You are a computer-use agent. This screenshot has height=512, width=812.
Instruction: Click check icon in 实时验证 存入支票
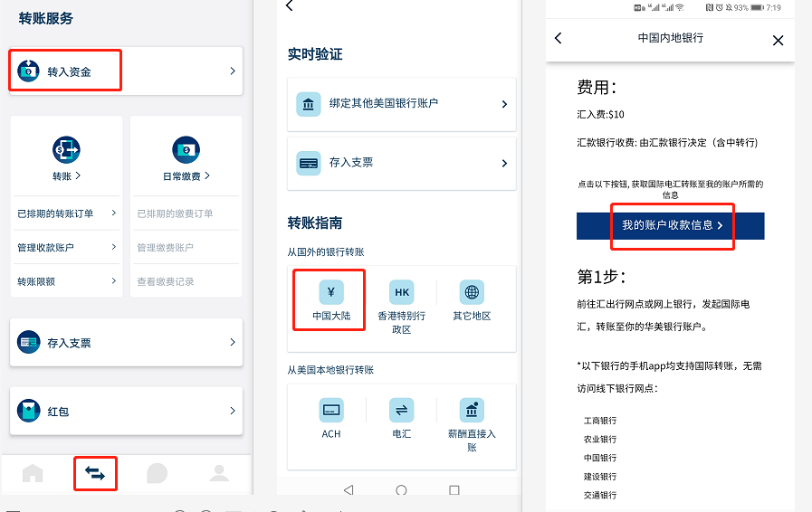coord(308,163)
